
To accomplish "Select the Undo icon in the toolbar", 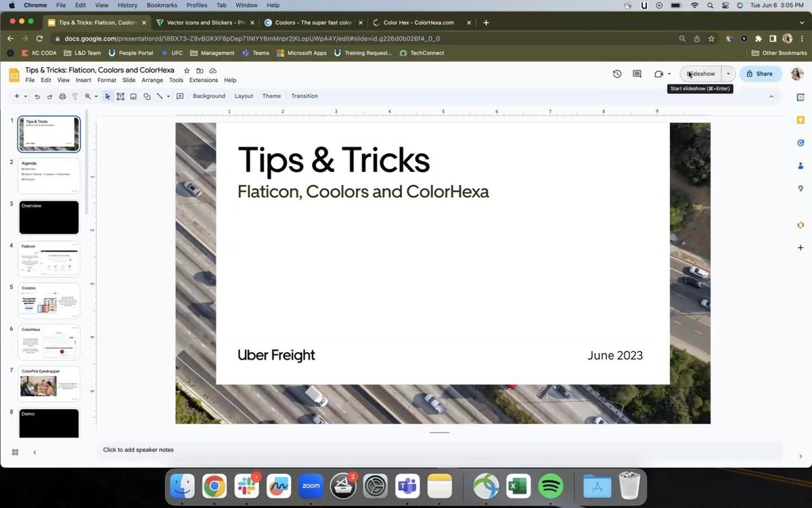I will (37, 96).
